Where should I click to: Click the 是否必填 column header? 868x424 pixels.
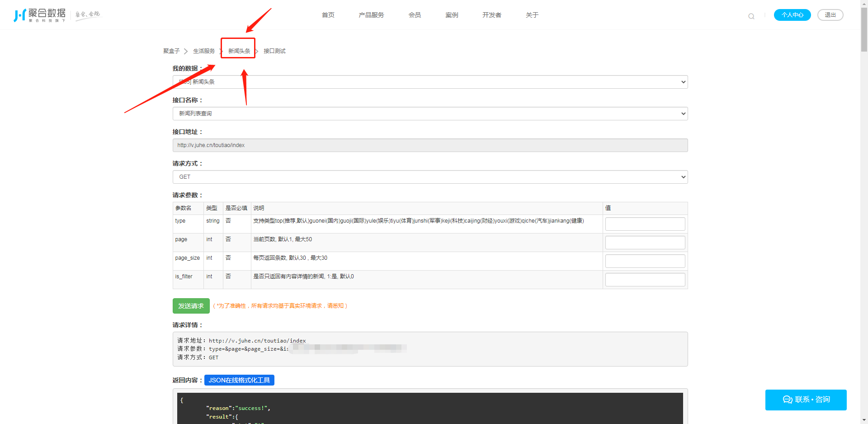(236, 208)
